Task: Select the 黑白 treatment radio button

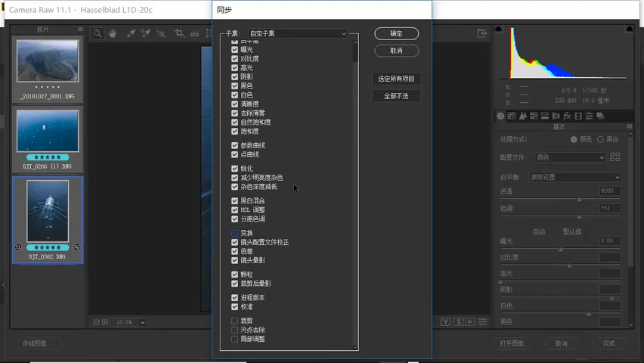Action: point(600,139)
